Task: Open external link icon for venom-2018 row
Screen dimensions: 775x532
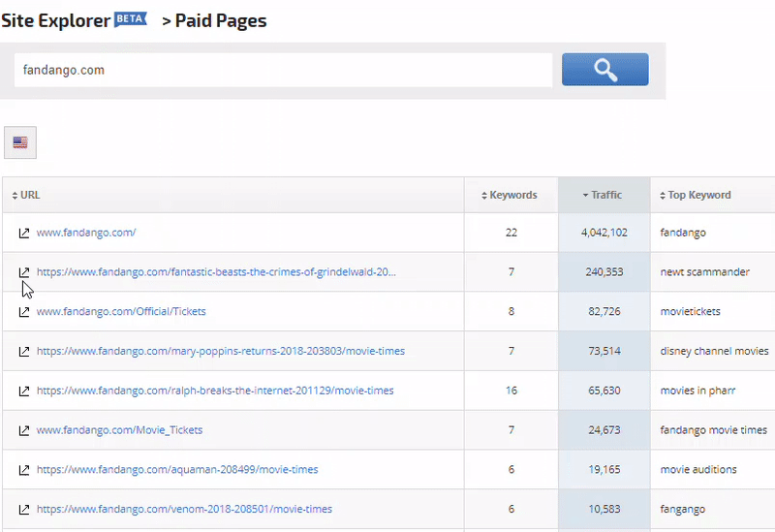Action: (24, 509)
